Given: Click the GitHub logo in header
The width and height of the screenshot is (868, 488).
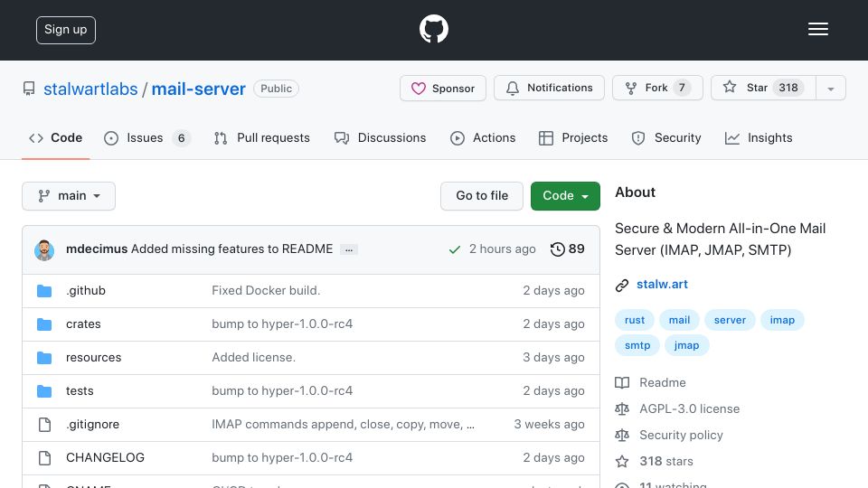Looking at the screenshot, I should [433, 29].
